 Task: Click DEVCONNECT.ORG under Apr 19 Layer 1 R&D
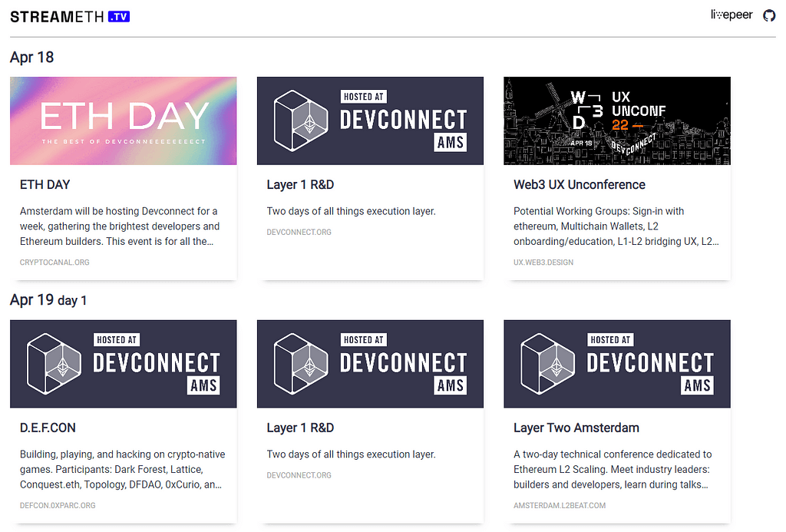tap(299, 475)
